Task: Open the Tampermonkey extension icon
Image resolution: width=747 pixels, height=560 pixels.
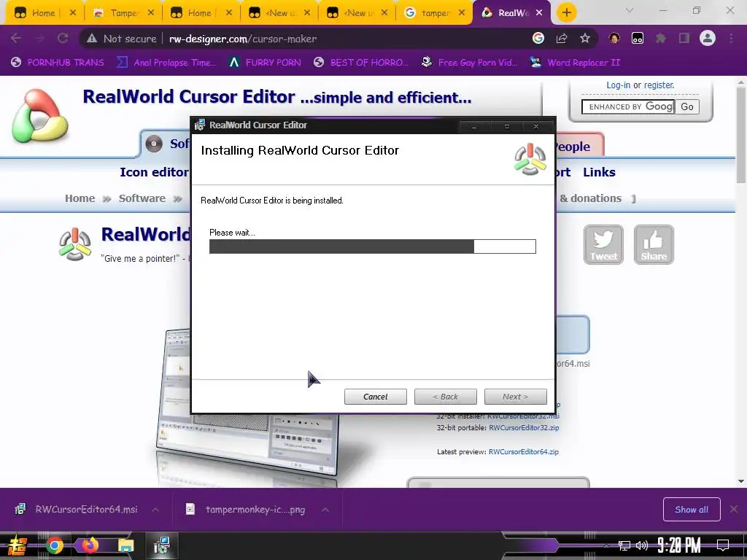Action: (638, 39)
